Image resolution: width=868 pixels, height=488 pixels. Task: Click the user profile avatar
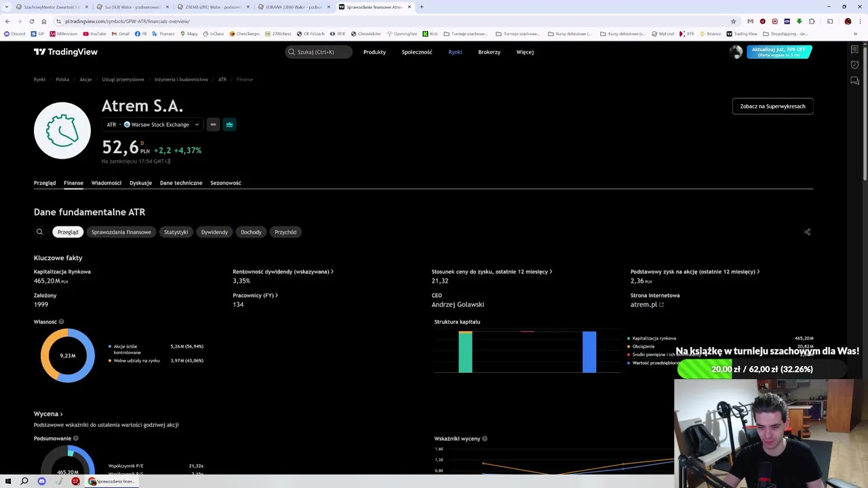coord(736,52)
